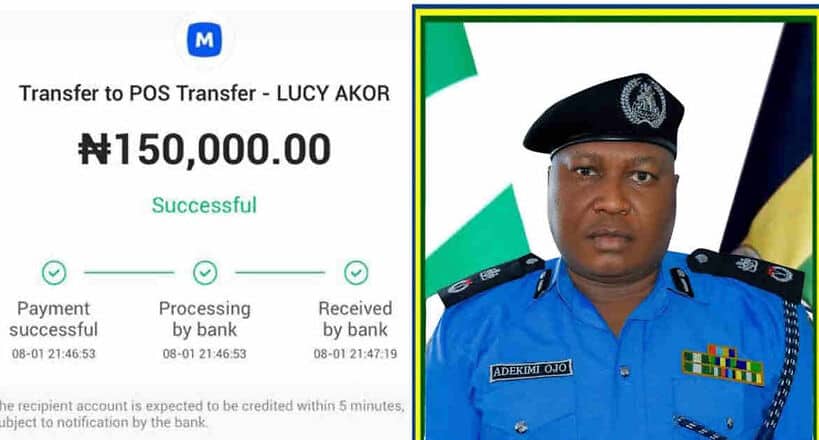Screen dimensions: 819x440
Task: Click the Processing by bank checkmark icon
Action: 205,273
